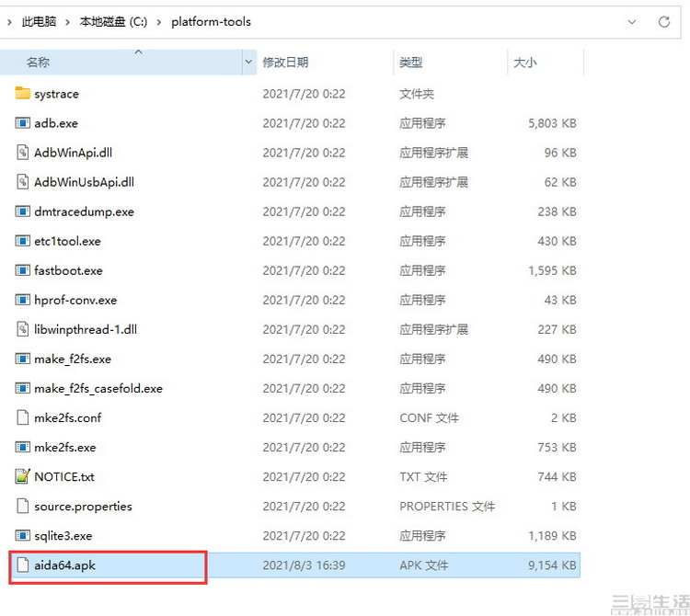
Task: Click the adb.exe file icon
Action: point(22,122)
